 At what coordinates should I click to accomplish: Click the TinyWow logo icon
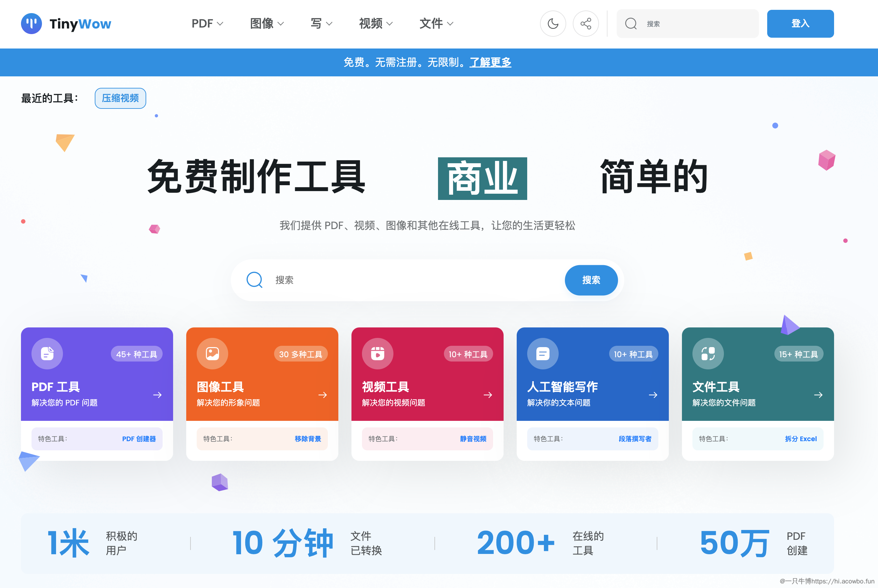[x=31, y=24]
